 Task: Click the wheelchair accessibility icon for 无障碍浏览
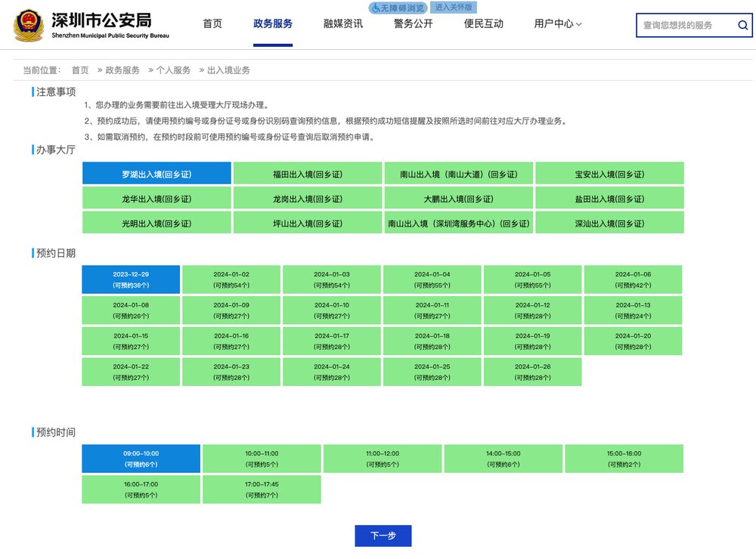[375, 8]
